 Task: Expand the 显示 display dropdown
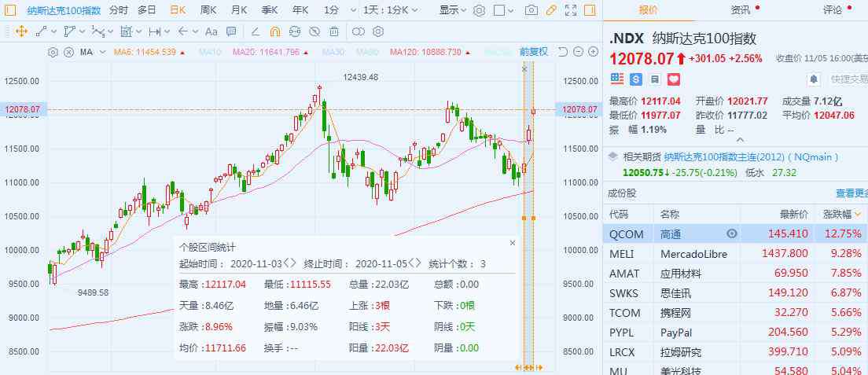tap(453, 10)
